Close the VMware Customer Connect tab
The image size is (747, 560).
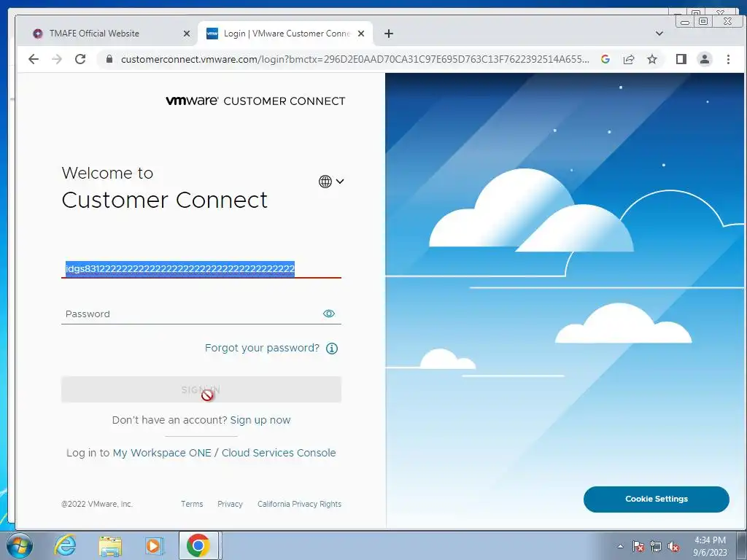tap(361, 34)
